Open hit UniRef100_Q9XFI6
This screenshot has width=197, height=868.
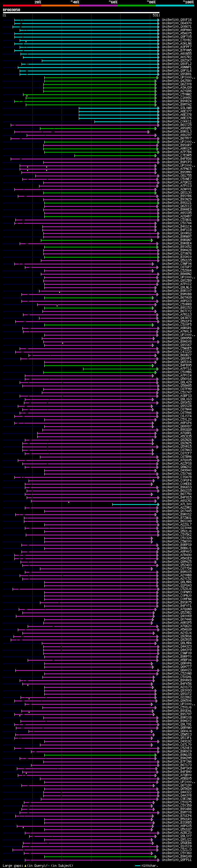177,20
